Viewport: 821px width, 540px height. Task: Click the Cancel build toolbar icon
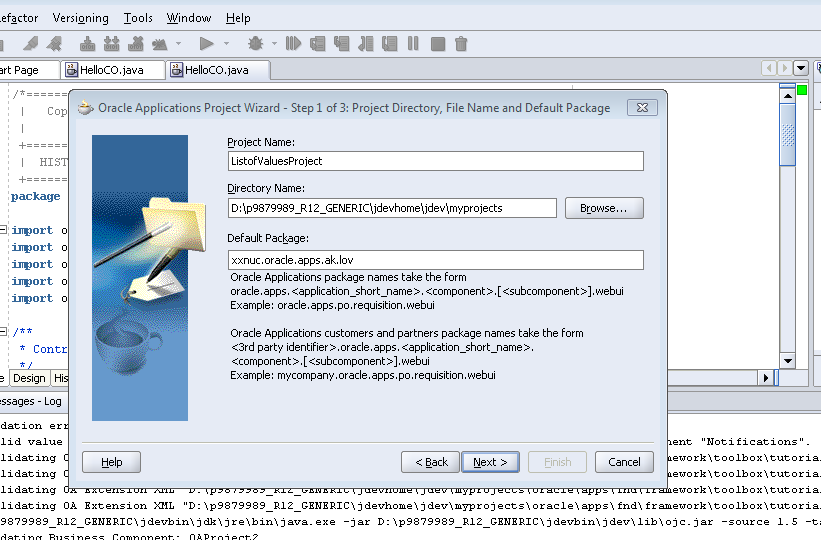(136, 44)
